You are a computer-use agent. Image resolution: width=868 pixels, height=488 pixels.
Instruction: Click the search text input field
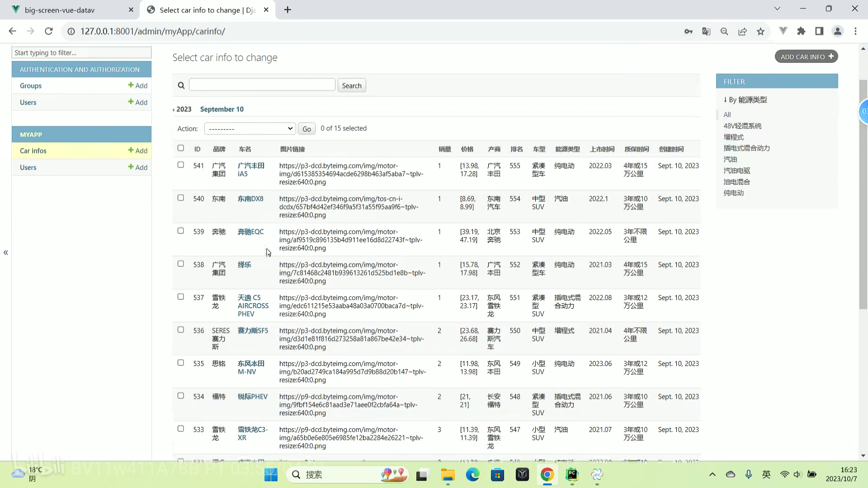click(262, 85)
